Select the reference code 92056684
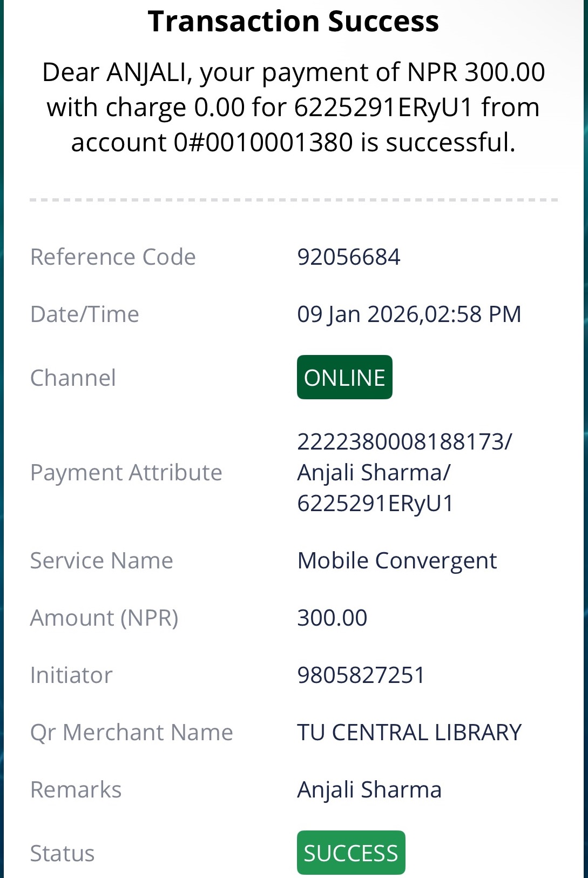This screenshot has height=878, width=588. (x=349, y=257)
